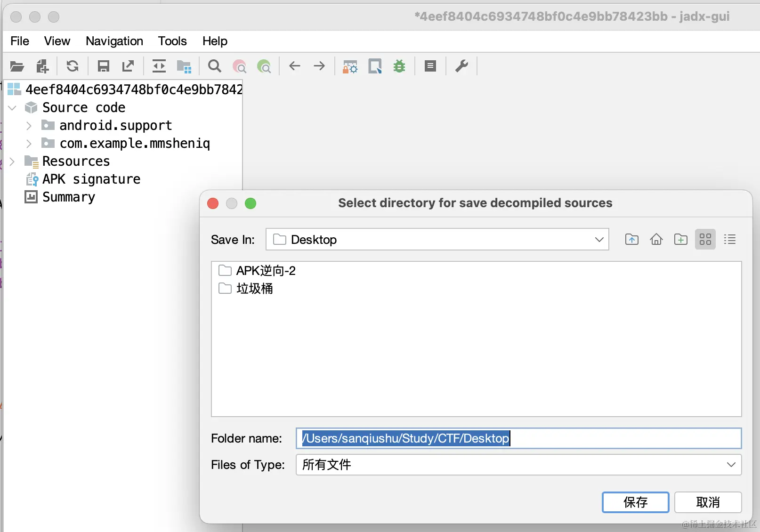This screenshot has height=532, width=760.
Task: Click the Add files toolbar icon
Action: (42, 66)
